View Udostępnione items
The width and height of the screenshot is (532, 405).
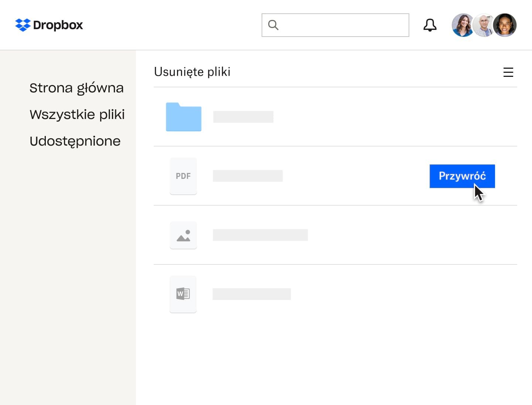[75, 141]
